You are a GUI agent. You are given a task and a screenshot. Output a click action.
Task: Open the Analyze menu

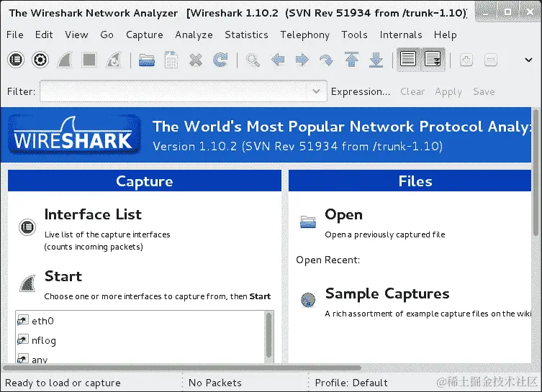pos(194,35)
